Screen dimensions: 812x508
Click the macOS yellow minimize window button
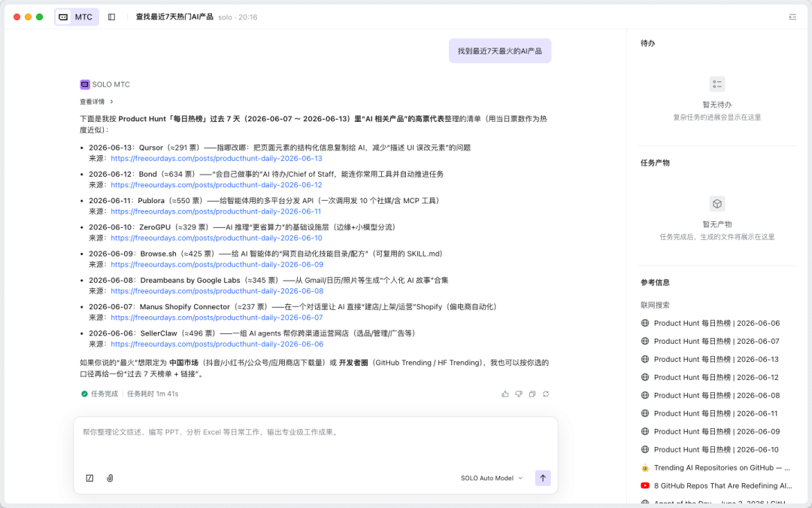(x=28, y=17)
